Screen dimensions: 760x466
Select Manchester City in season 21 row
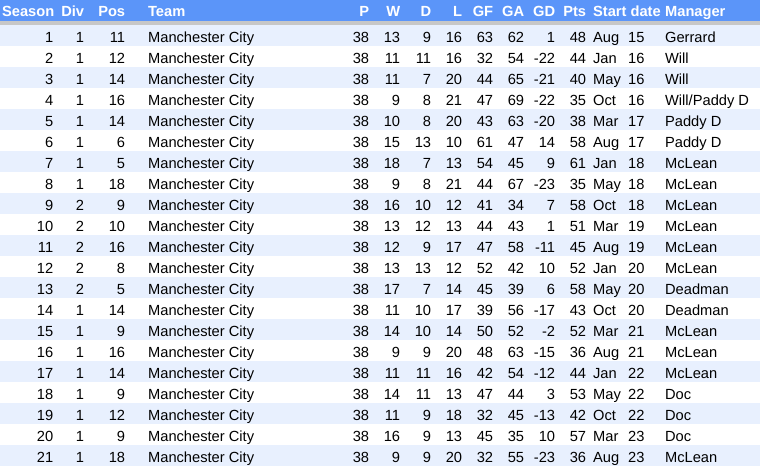pyautogui.click(x=200, y=457)
